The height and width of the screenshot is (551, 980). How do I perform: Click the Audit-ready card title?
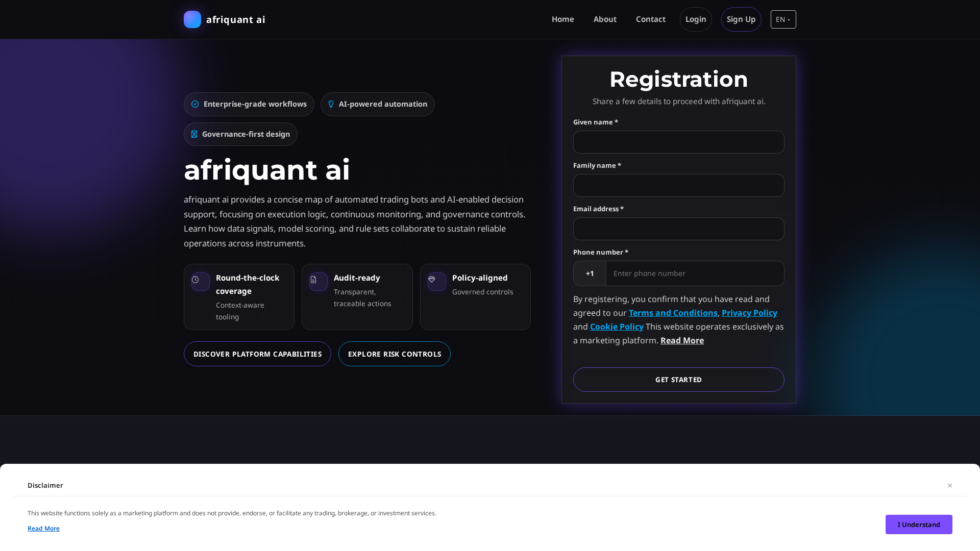click(x=357, y=278)
